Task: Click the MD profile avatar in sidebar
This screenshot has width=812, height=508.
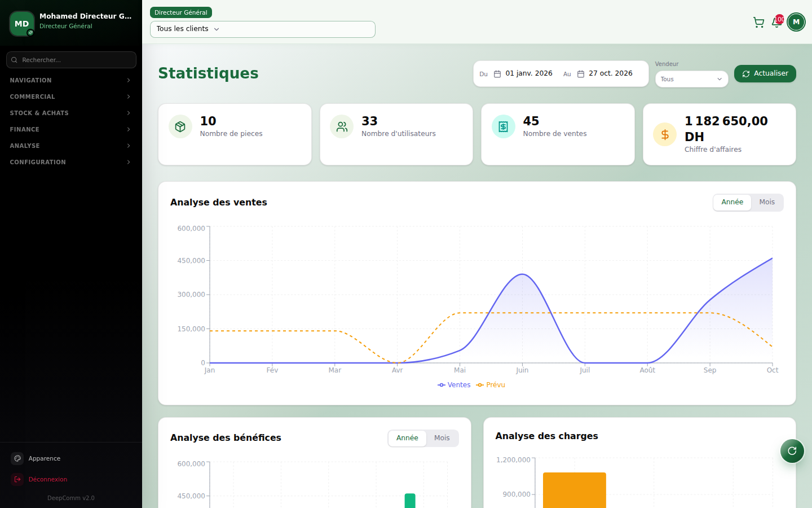Action: 22,24
